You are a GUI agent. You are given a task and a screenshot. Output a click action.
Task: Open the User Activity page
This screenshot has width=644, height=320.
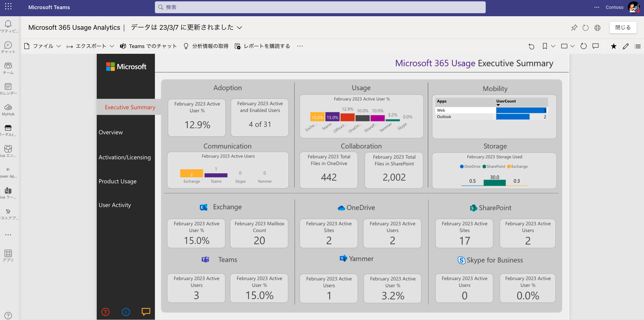[115, 205]
